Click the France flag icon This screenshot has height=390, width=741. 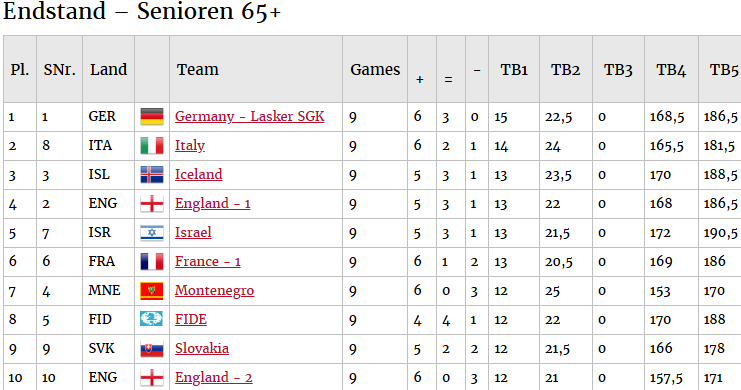pyautogui.click(x=152, y=261)
